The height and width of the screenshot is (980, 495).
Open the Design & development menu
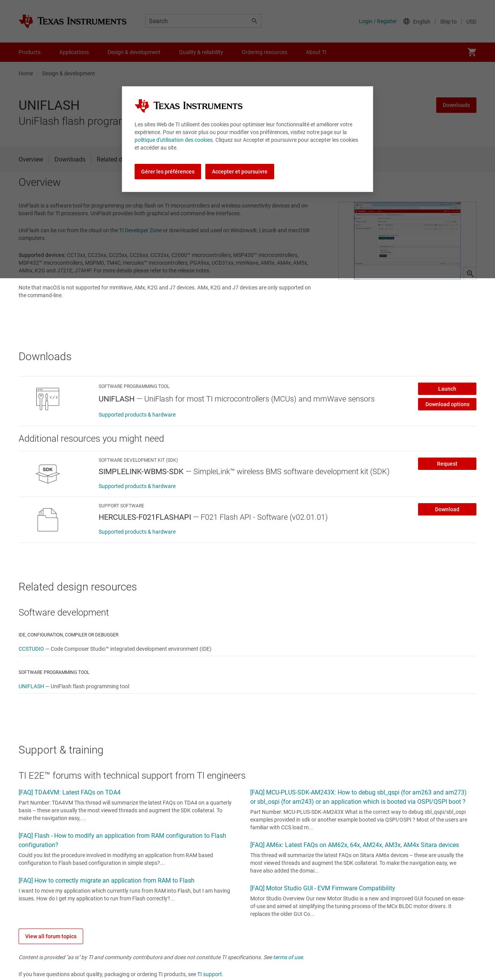coord(134,52)
